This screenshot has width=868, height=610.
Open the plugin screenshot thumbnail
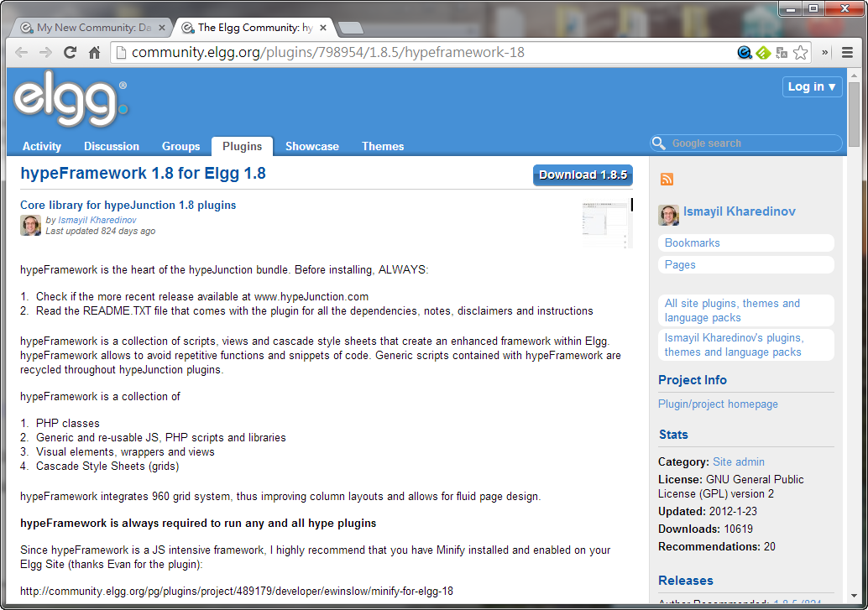(607, 224)
